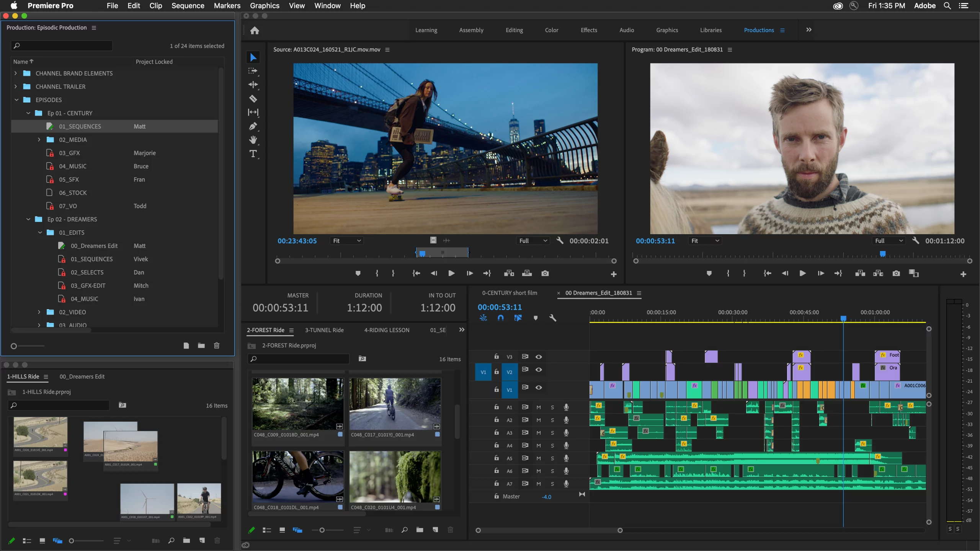Select the Hand tool in toolbar
Viewport: 980px width, 551px height.
[x=254, y=140]
